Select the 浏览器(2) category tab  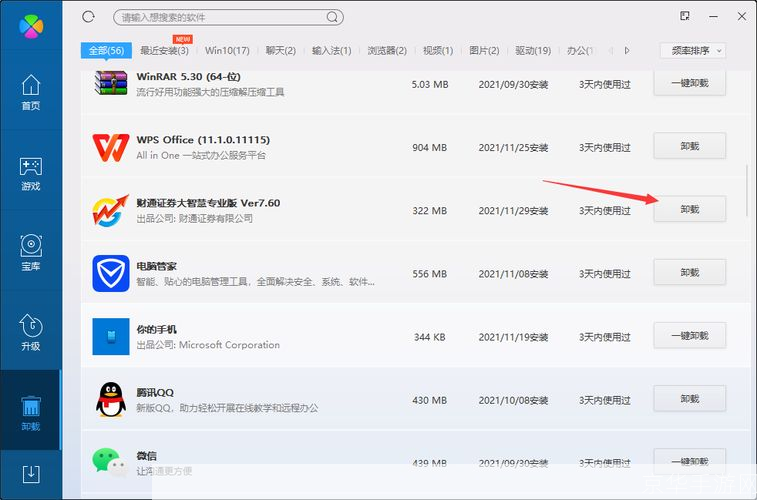click(386, 50)
